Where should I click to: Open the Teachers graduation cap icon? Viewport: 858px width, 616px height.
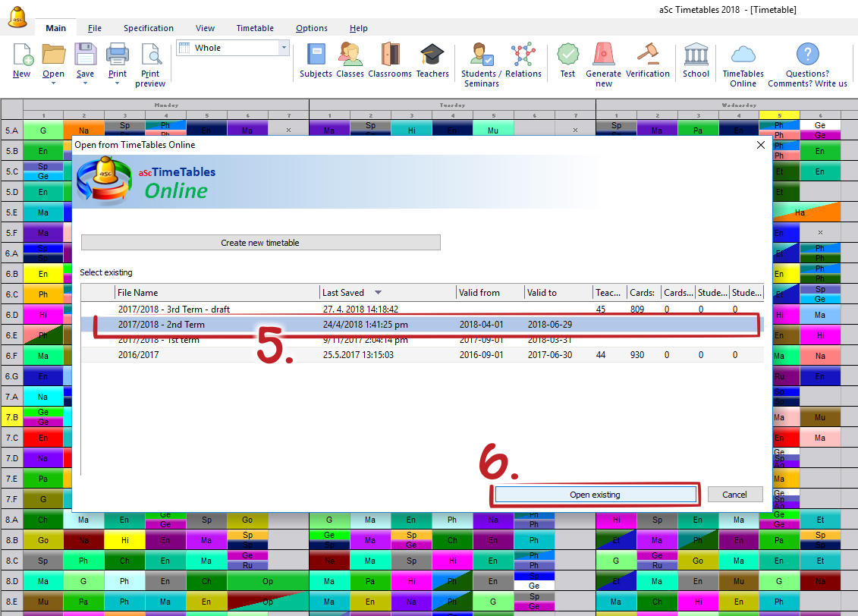coord(432,55)
